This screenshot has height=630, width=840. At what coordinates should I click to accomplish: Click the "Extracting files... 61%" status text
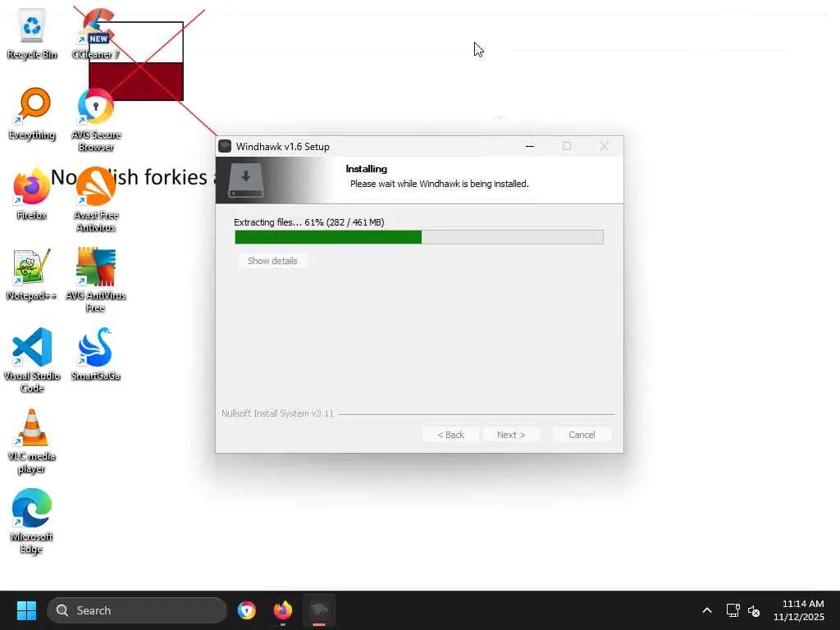coord(309,222)
